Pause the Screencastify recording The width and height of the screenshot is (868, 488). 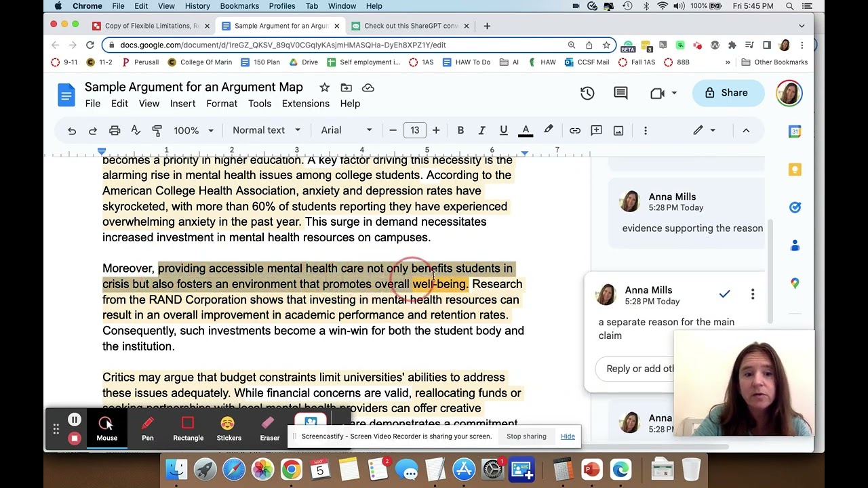(x=75, y=421)
